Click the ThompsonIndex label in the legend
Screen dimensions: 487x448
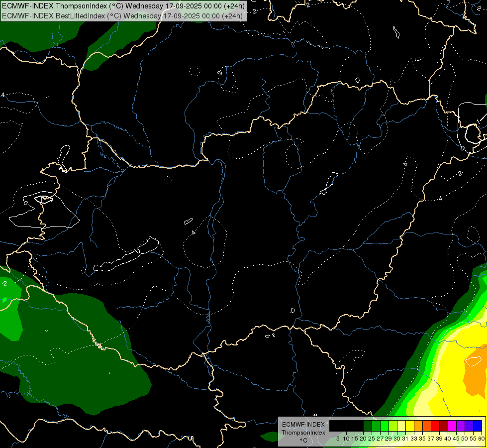(x=303, y=433)
